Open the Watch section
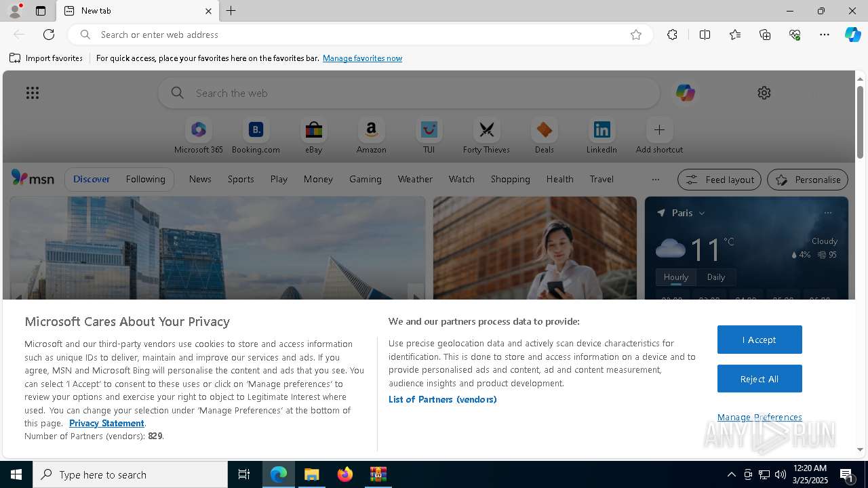 (462, 179)
